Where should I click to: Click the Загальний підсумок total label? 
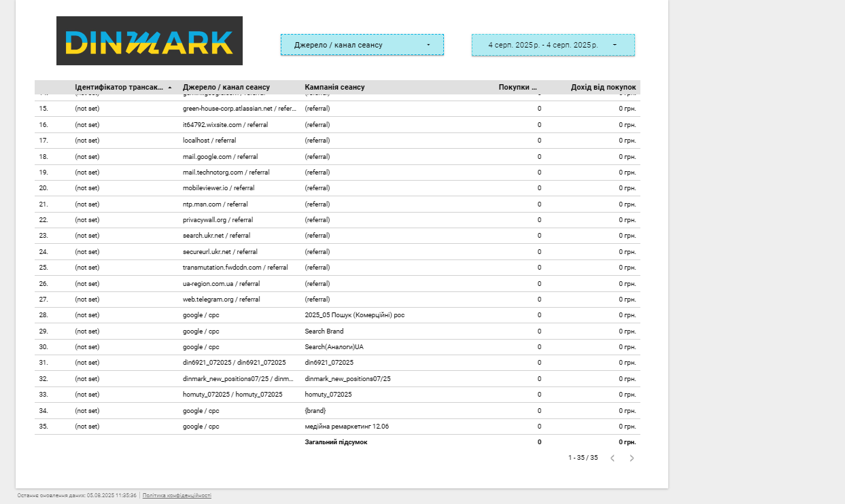336,442
